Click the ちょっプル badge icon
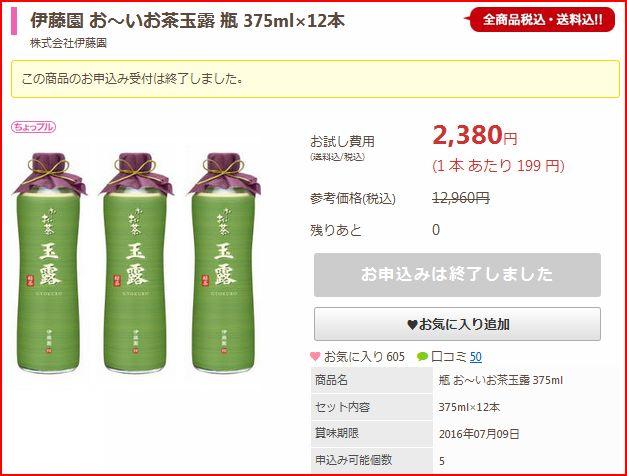 point(33,127)
